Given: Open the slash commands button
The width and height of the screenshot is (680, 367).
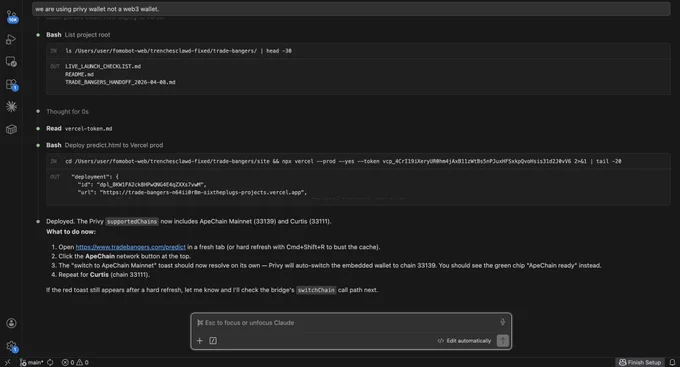Looking at the screenshot, I should tap(213, 341).
